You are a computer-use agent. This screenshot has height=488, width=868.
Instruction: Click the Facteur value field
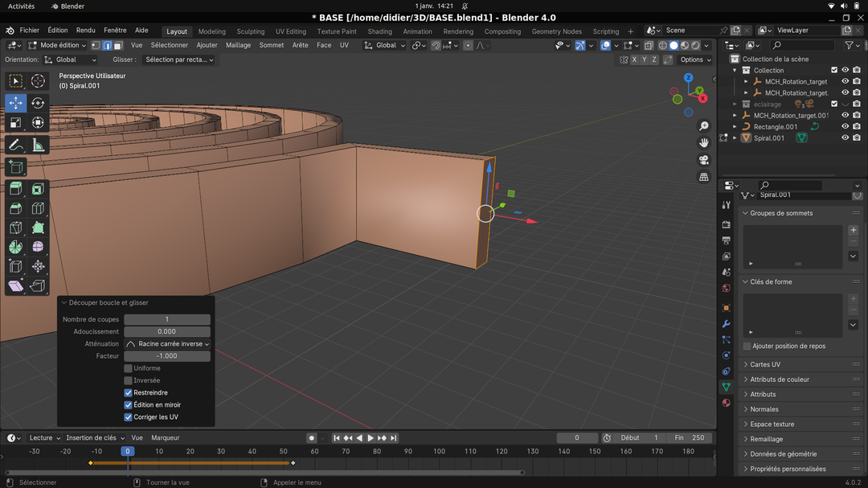pos(167,356)
